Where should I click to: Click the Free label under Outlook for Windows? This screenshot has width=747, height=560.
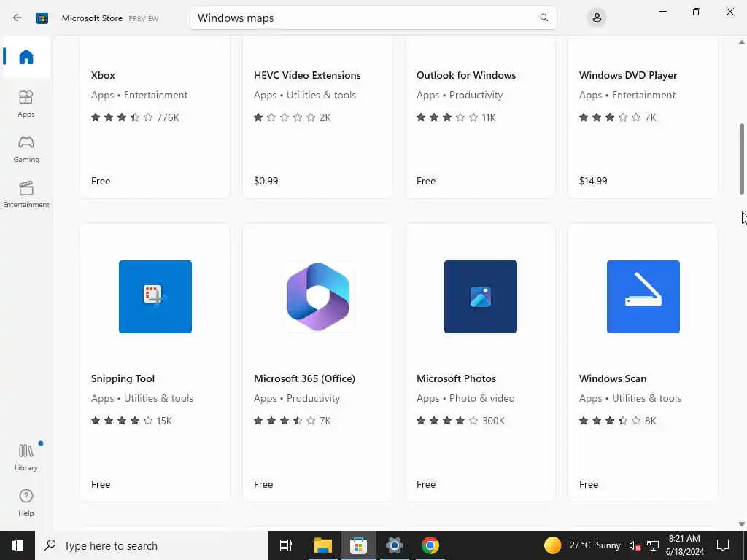(426, 181)
